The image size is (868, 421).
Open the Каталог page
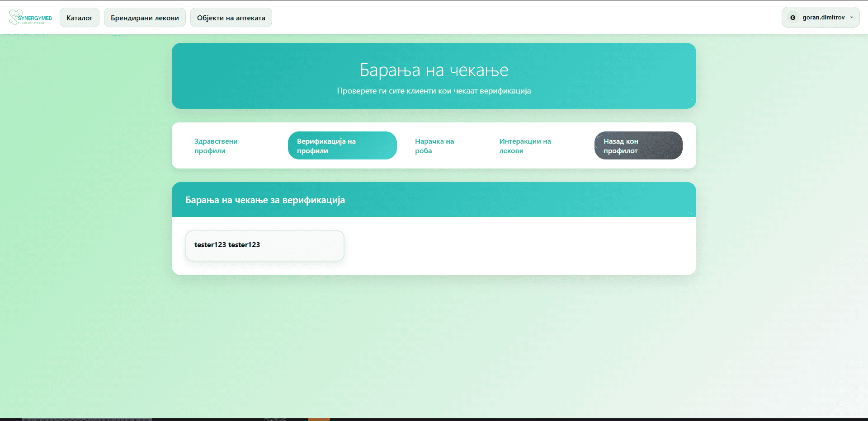79,18
